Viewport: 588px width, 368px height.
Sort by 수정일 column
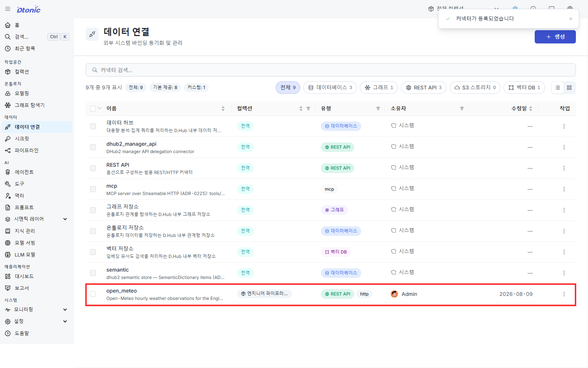click(x=531, y=109)
